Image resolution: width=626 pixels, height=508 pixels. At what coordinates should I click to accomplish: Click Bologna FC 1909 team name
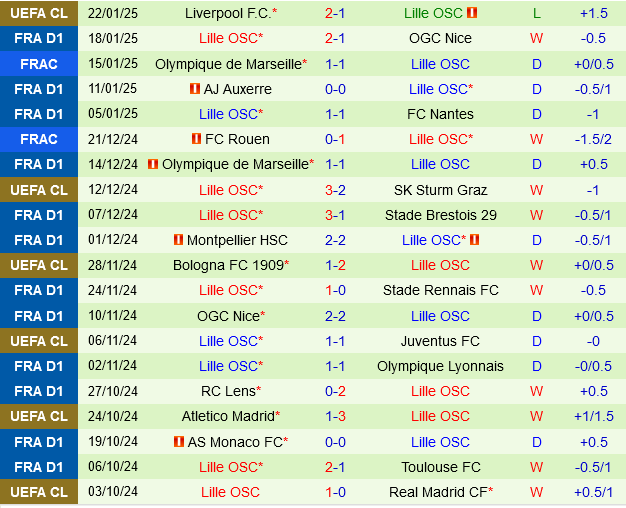pyautogui.click(x=228, y=265)
